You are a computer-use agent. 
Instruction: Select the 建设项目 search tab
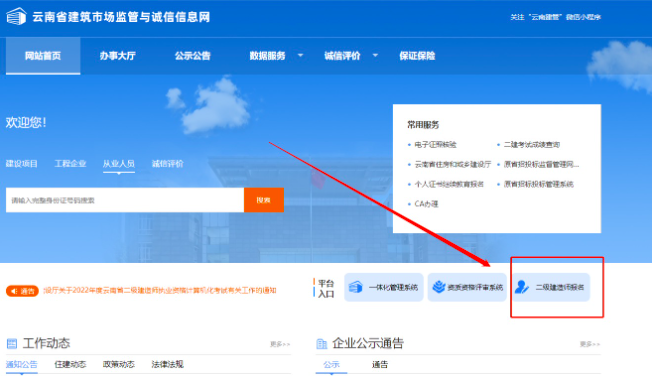[22, 163]
